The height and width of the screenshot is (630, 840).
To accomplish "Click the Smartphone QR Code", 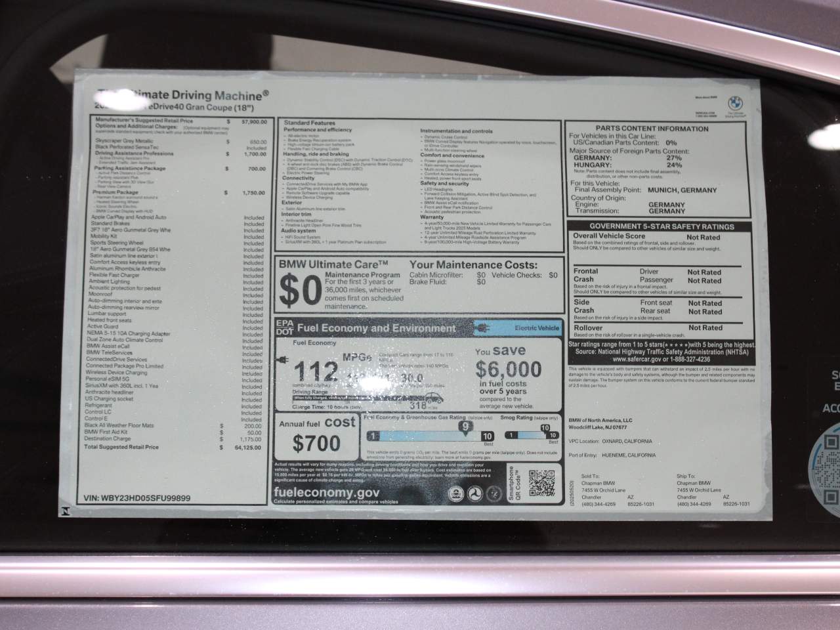I will pyautogui.click(x=542, y=483).
